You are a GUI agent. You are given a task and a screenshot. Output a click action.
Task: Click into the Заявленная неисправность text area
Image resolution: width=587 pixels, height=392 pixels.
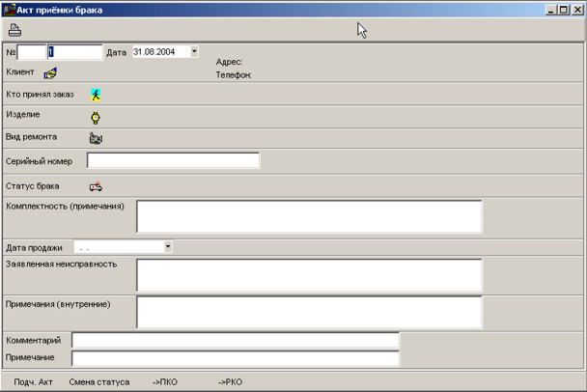[308, 275]
